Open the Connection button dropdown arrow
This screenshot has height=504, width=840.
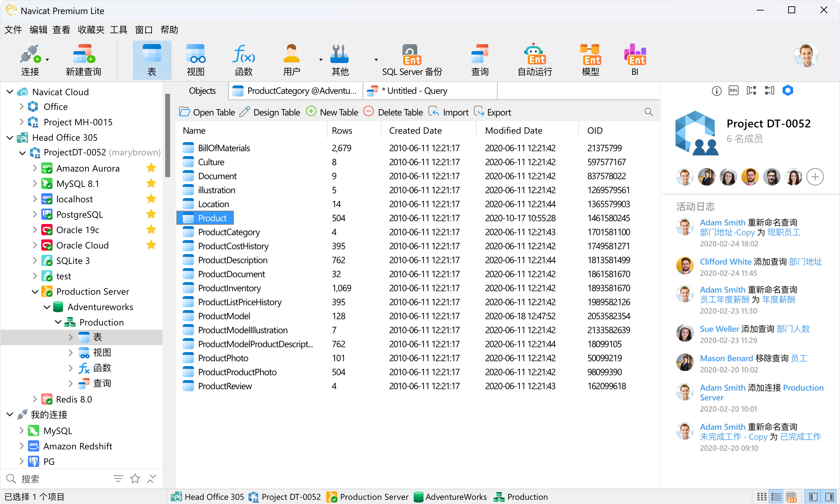(47, 60)
